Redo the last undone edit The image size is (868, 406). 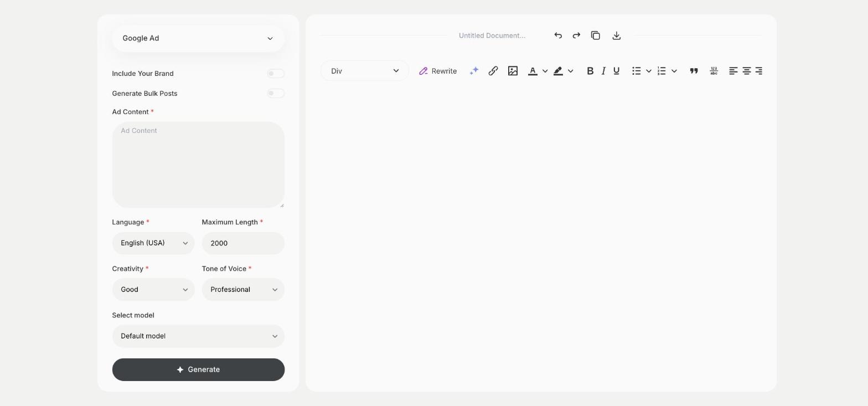click(x=576, y=35)
